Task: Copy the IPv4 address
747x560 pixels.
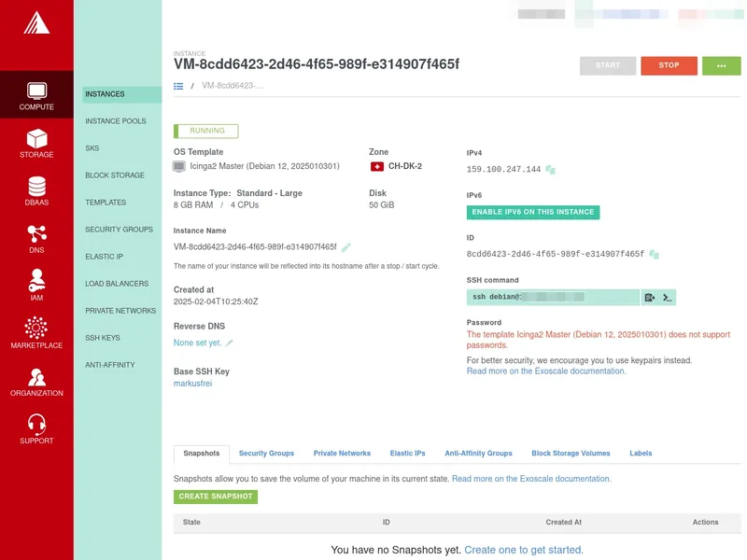Action: pyautogui.click(x=550, y=170)
